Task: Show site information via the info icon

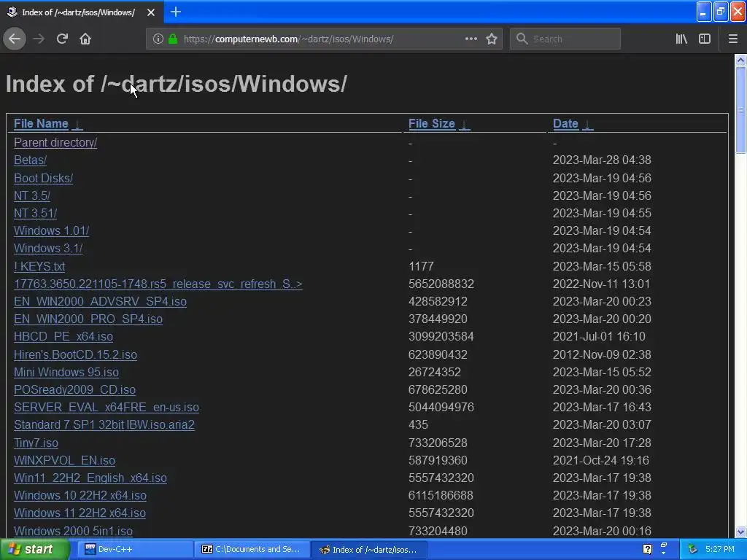Action: [158, 39]
